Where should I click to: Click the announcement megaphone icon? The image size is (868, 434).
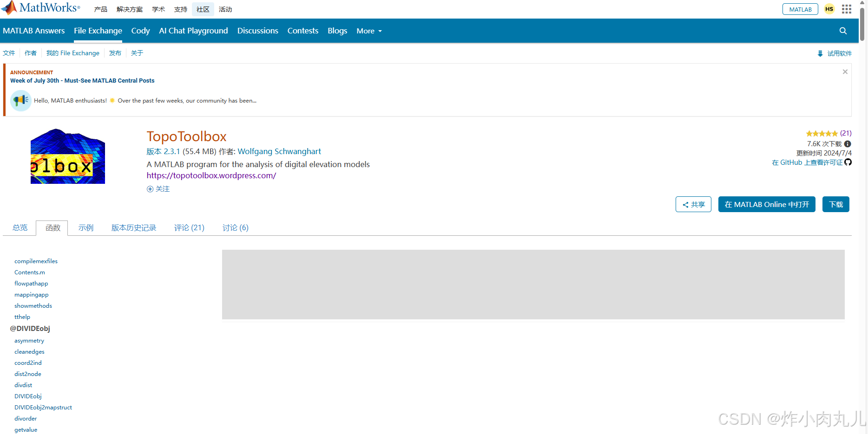coord(21,100)
